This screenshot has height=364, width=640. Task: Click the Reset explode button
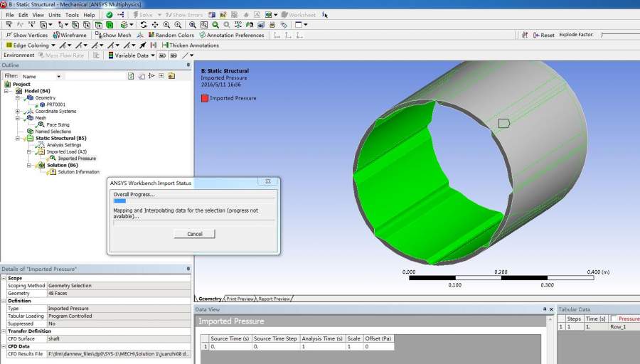(x=544, y=35)
